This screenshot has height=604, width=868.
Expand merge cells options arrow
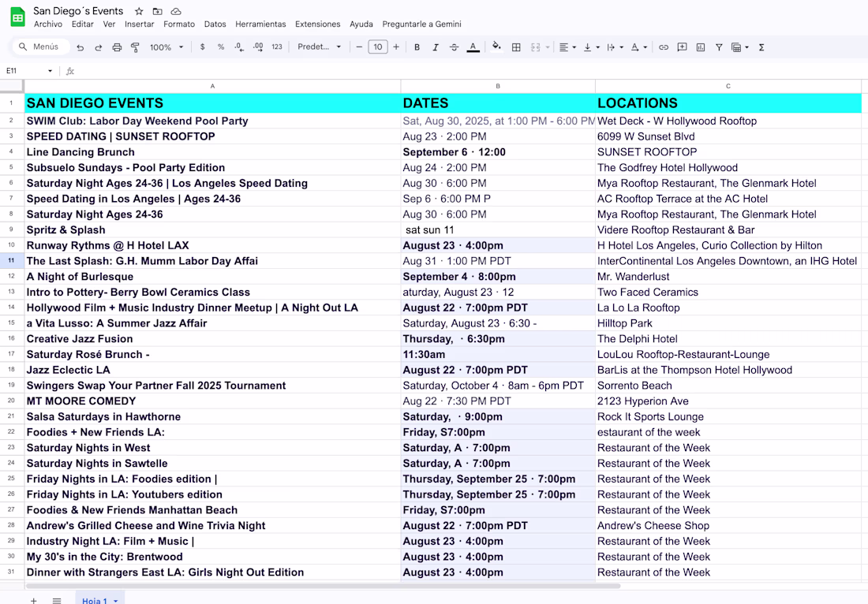[x=548, y=47]
